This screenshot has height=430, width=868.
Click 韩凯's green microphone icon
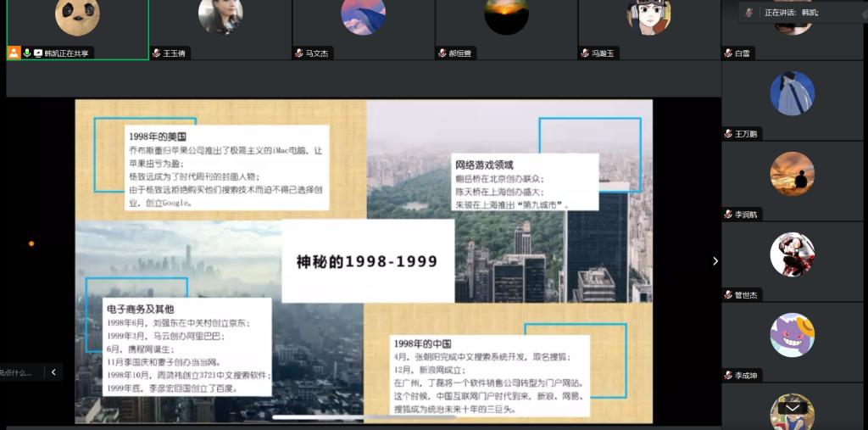pyautogui.click(x=27, y=53)
